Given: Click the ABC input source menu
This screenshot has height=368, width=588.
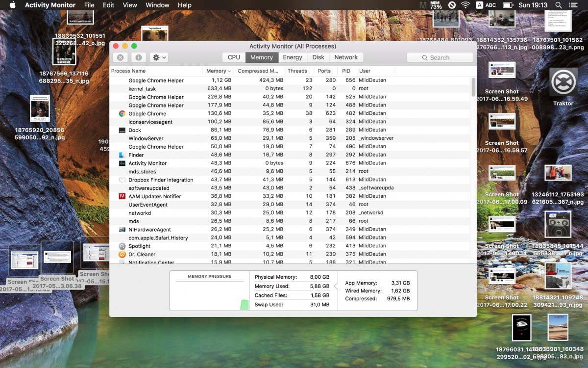Looking at the screenshot, I should coord(485,5).
